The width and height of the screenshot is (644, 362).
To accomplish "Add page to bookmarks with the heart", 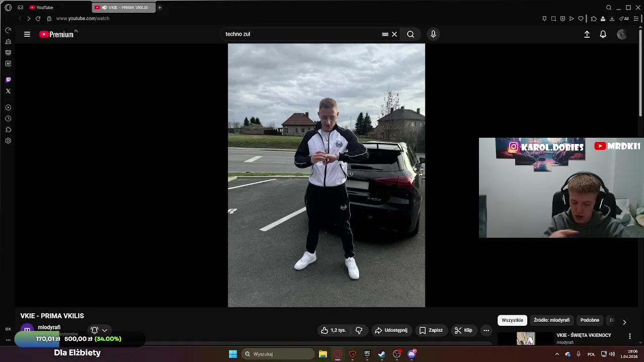I will pyautogui.click(x=581, y=19).
